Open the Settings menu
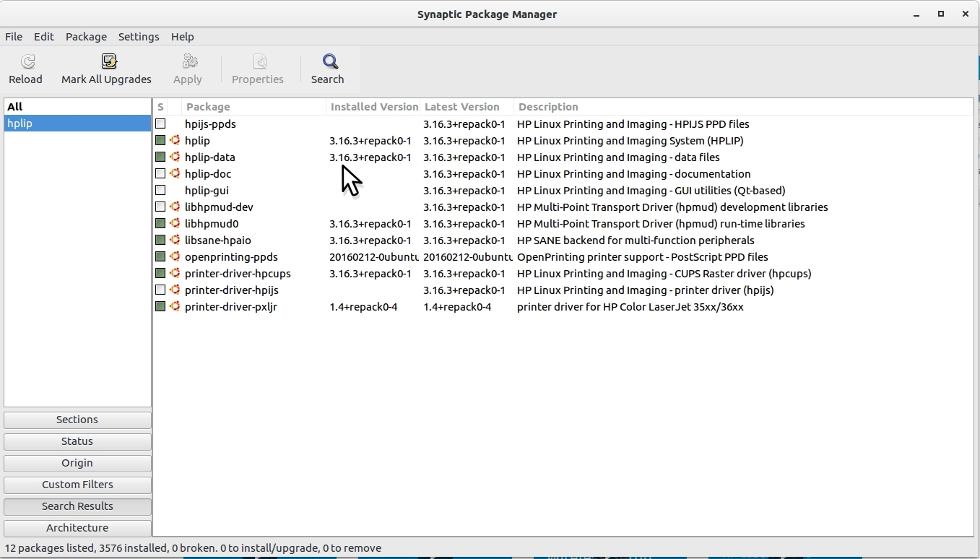Image resolution: width=980 pixels, height=559 pixels. point(139,37)
